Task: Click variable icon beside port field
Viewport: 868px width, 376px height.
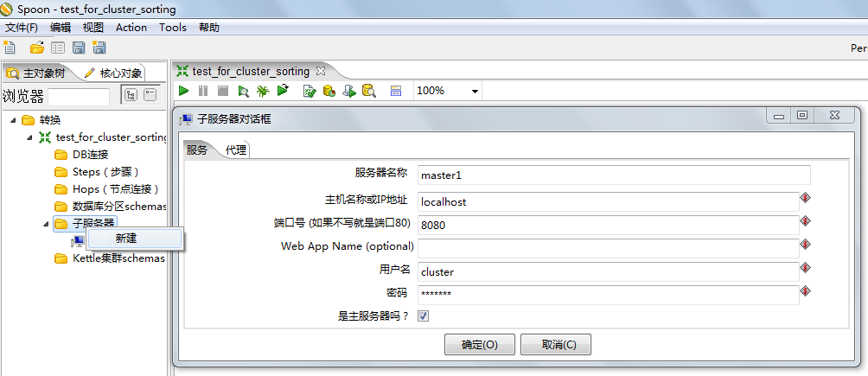Action: (806, 221)
